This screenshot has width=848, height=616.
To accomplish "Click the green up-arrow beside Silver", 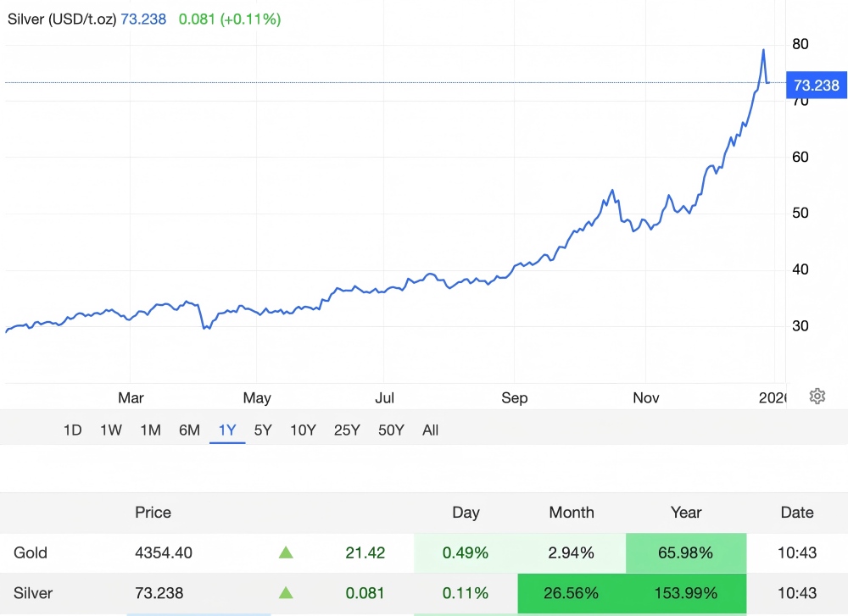I will [x=287, y=593].
